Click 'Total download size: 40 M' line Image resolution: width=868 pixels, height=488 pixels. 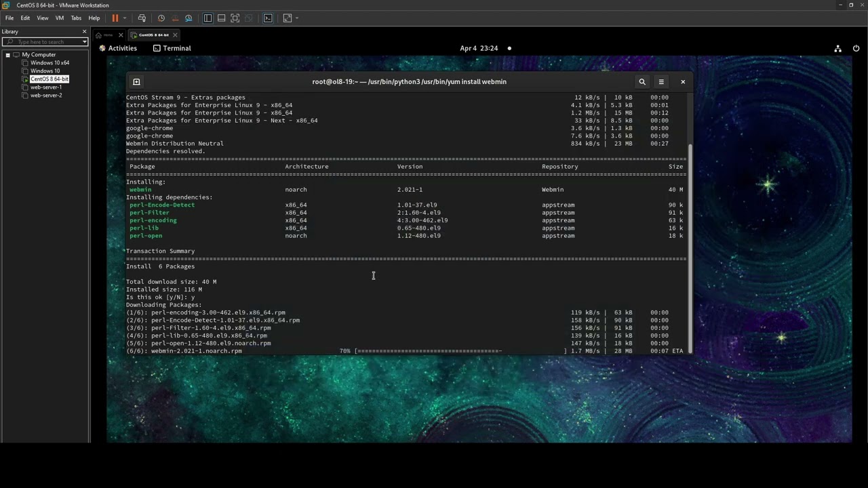point(171,282)
